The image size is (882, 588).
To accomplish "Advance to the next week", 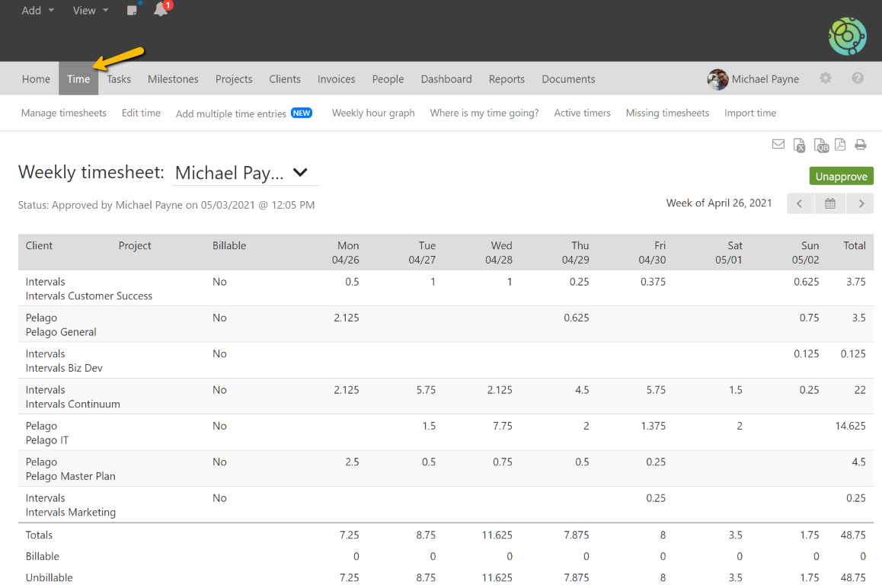I will pos(861,203).
